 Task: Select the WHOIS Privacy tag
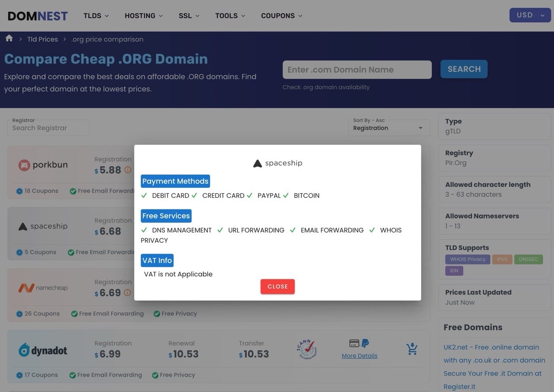[467, 259]
